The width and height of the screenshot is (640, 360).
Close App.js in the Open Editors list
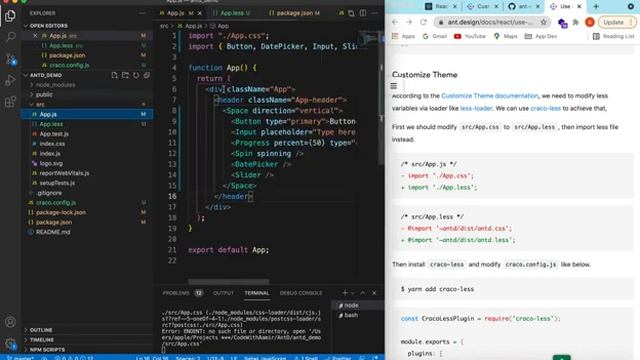(35, 36)
